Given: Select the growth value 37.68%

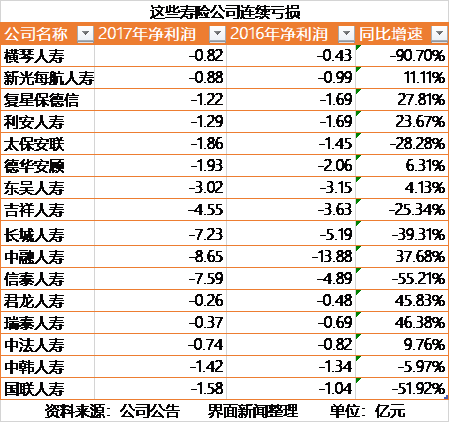Looking at the screenshot, I should pyautogui.click(x=420, y=256).
